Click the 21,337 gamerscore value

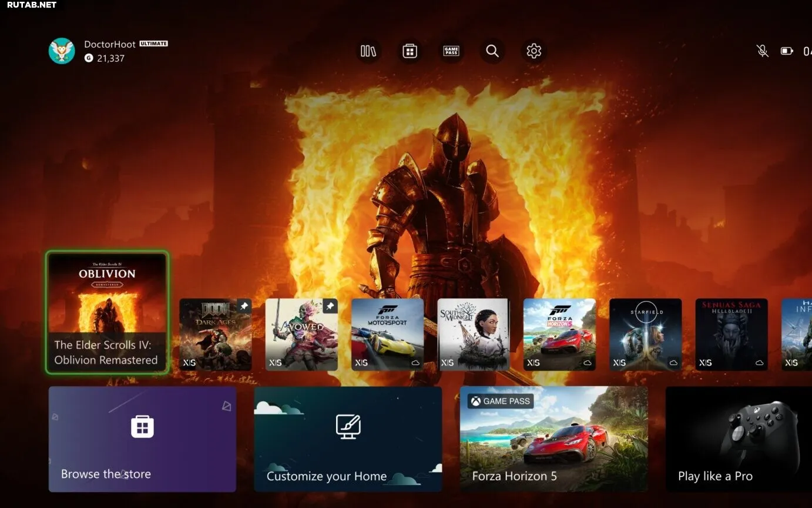click(110, 58)
